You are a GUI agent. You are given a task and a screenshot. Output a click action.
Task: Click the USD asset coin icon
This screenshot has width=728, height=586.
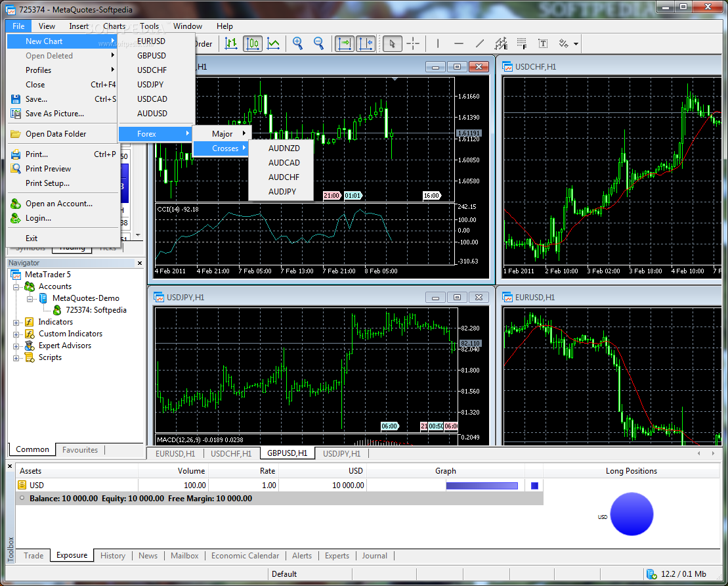coord(22,485)
